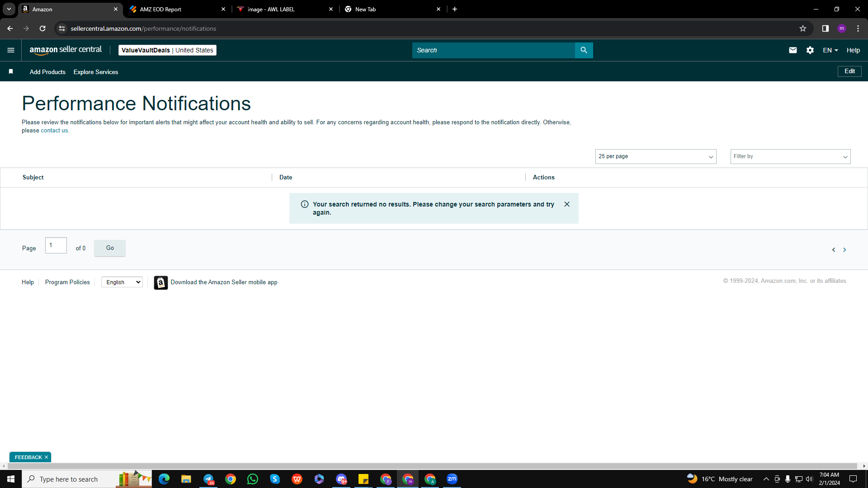Close the AMZ EOD Report tab
The height and width of the screenshot is (488, 868).
coord(223,9)
